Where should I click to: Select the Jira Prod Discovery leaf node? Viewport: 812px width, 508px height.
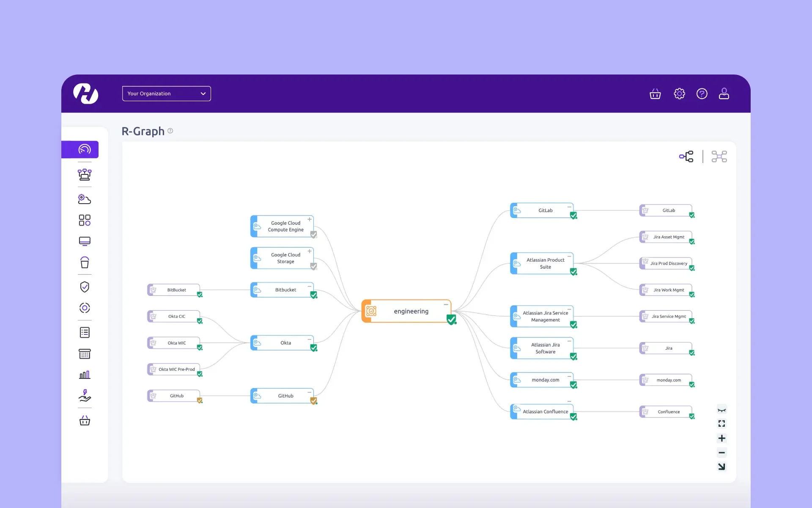[666, 263]
